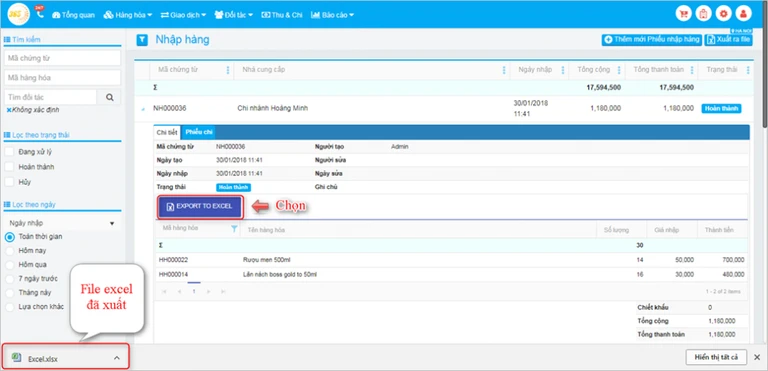Remove the Không xác định filter x

[x=9, y=110]
